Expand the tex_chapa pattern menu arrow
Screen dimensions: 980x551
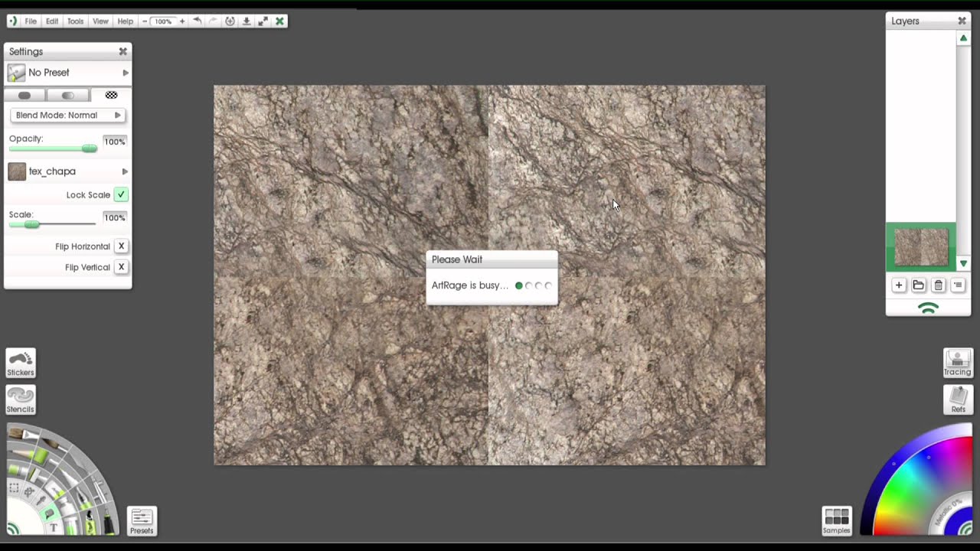[x=125, y=171]
